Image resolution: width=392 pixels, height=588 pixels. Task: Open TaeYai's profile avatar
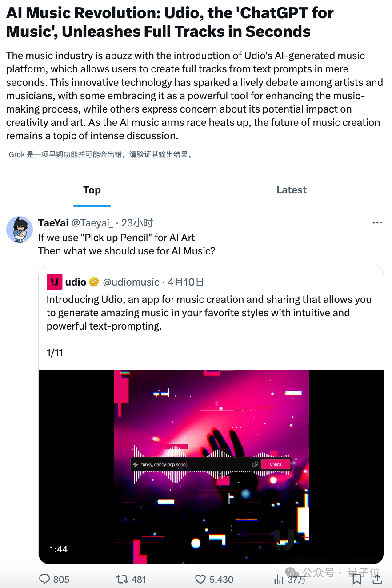pos(20,230)
